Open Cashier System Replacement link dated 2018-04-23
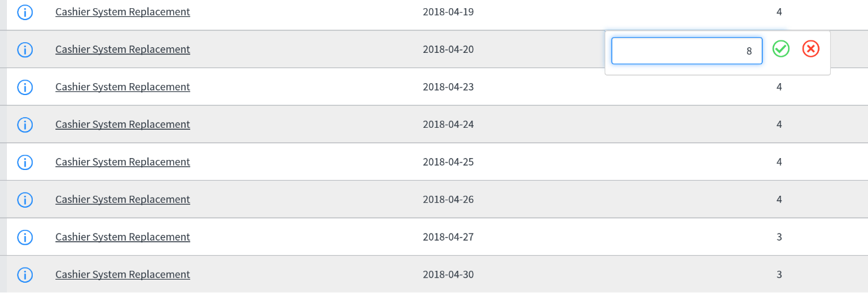This screenshot has height=301, width=868. (x=123, y=86)
